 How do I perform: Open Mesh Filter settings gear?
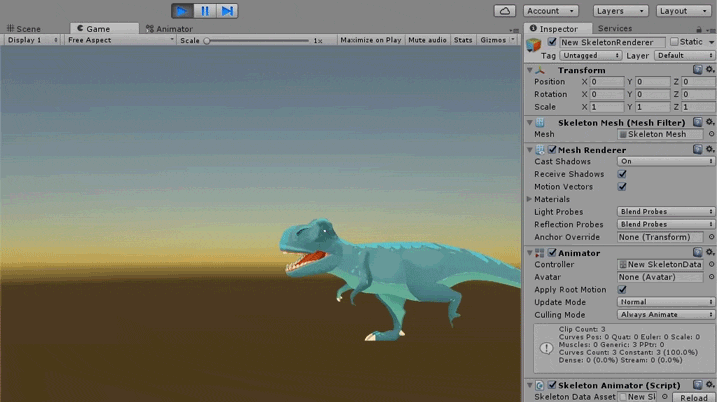click(710, 122)
